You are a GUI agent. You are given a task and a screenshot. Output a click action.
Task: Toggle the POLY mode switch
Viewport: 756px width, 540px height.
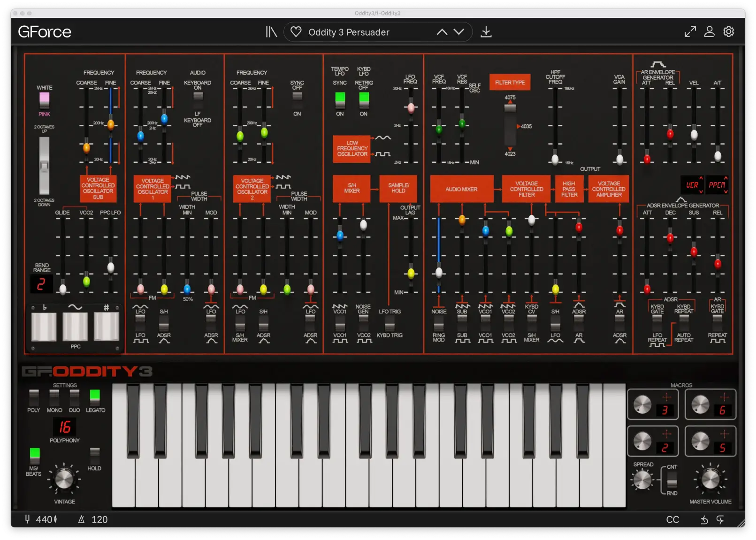click(34, 397)
